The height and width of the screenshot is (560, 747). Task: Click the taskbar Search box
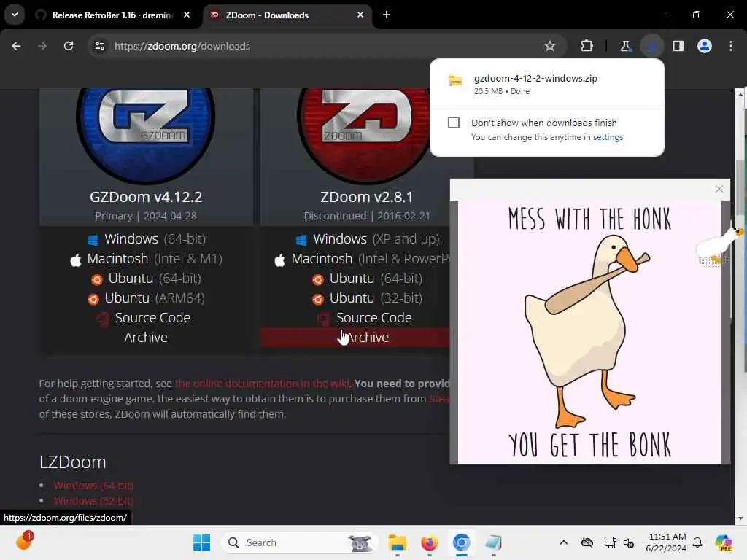point(300,542)
